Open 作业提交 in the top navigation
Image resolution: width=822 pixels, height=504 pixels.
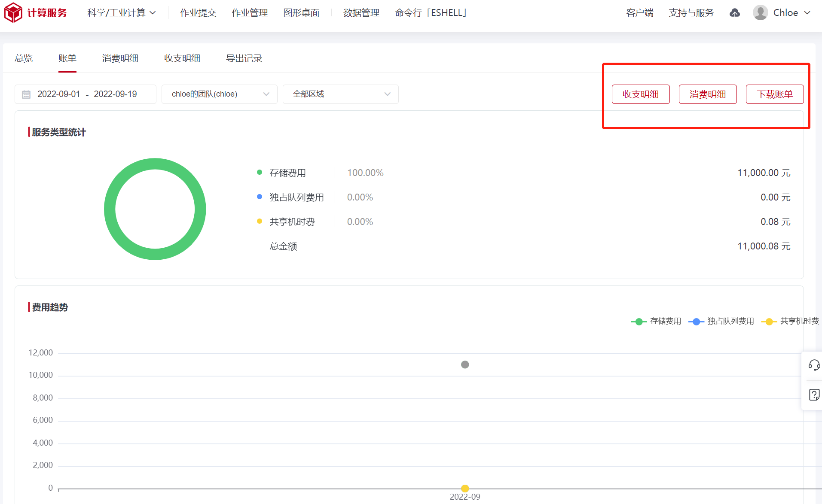[x=198, y=13]
